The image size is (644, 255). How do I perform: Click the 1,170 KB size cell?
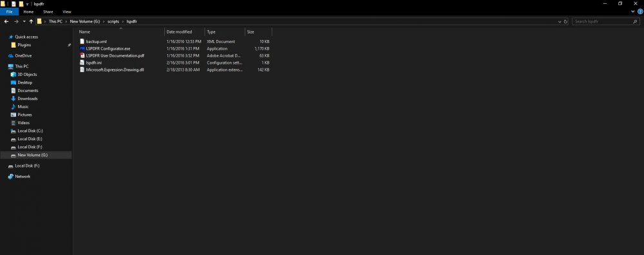click(262, 48)
